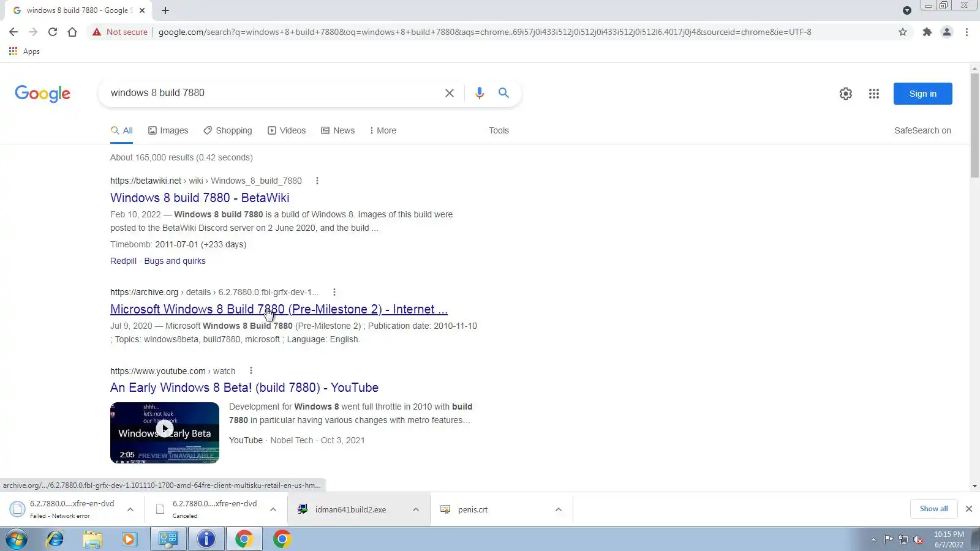Screen dimensions: 980x551
Task: Open Windows Media Player from taskbar
Action: click(129, 539)
